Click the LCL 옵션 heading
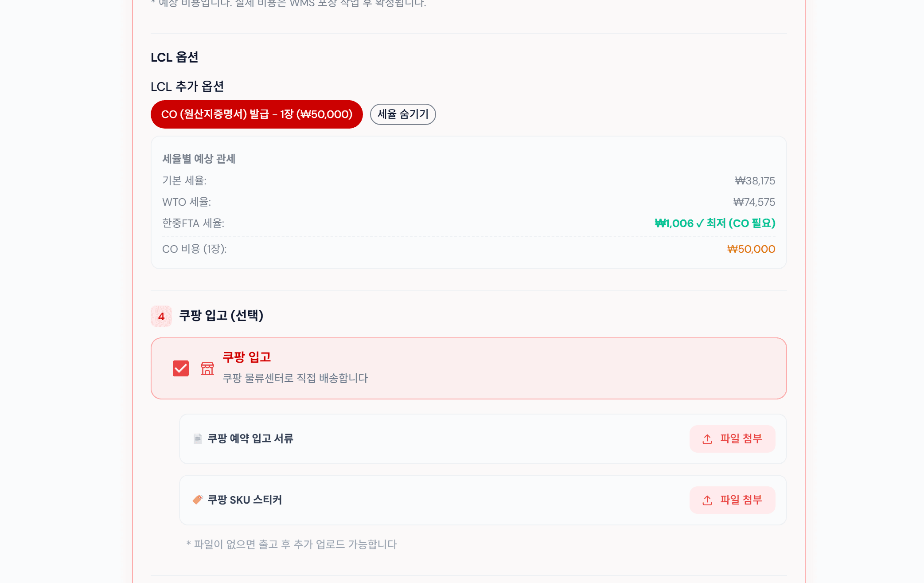Viewport: 924px width, 583px height. click(175, 58)
